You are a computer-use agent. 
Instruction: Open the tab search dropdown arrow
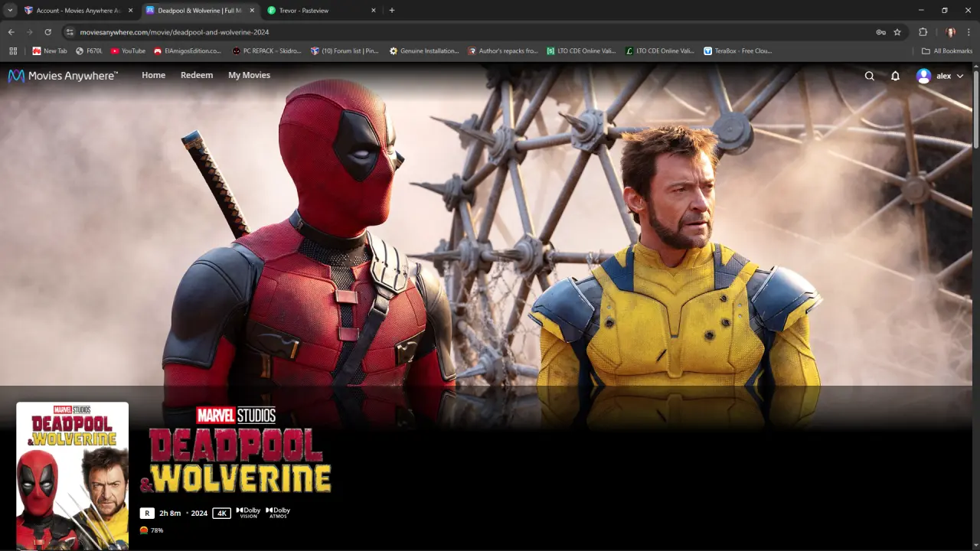point(10,10)
